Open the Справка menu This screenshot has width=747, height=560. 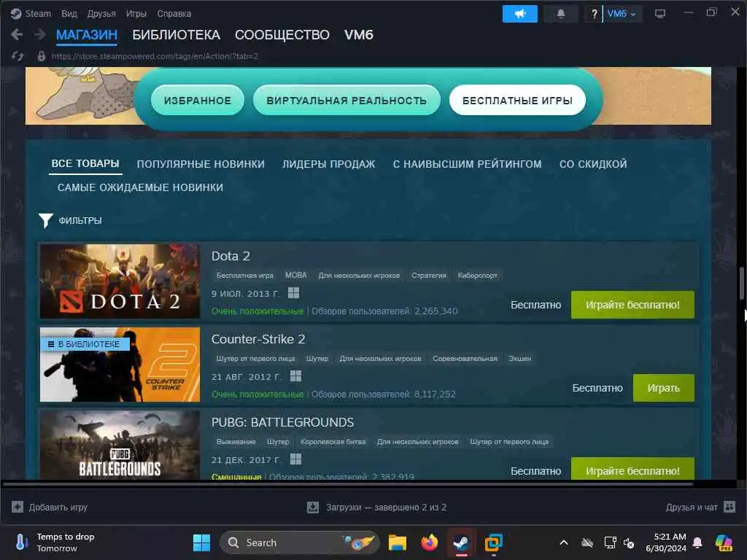click(174, 13)
